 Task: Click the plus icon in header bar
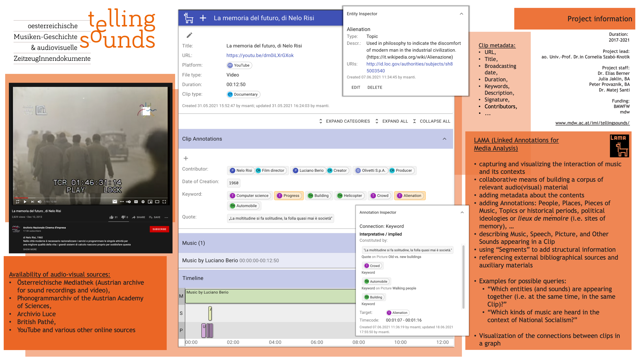[203, 18]
